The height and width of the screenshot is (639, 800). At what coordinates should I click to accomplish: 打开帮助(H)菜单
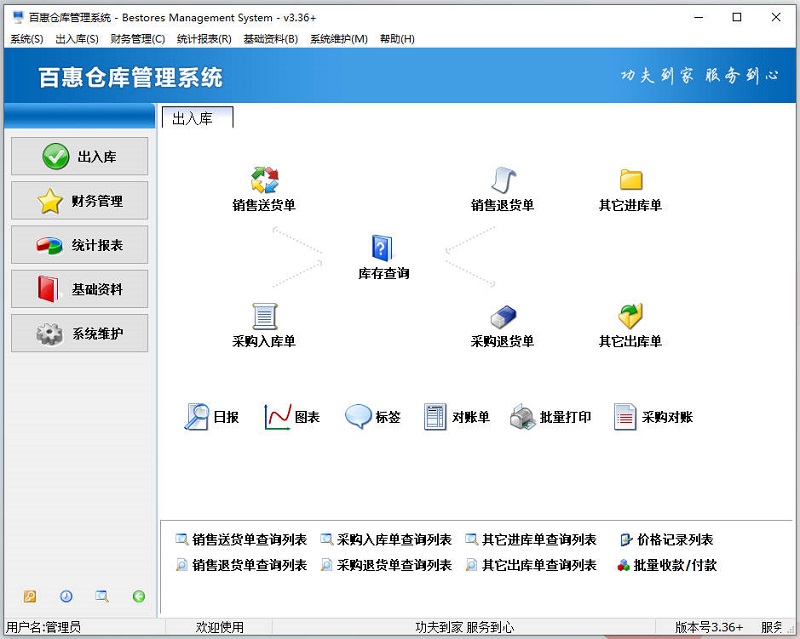coord(395,39)
